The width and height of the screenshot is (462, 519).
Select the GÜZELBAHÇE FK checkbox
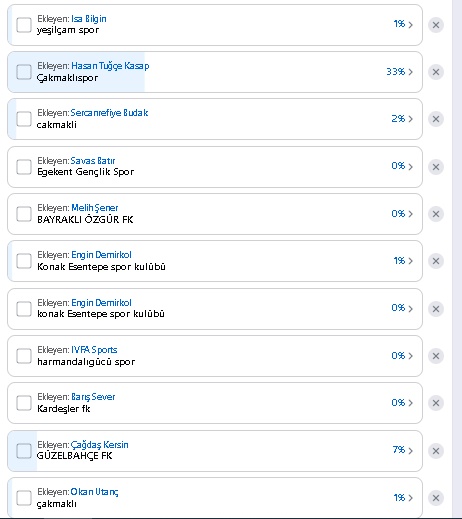(24, 451)
